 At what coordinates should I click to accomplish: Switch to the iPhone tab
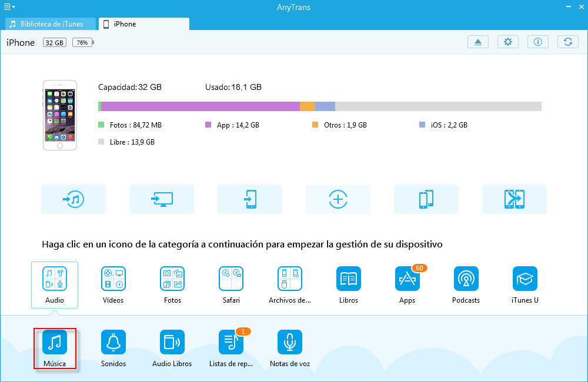point(144,24)
